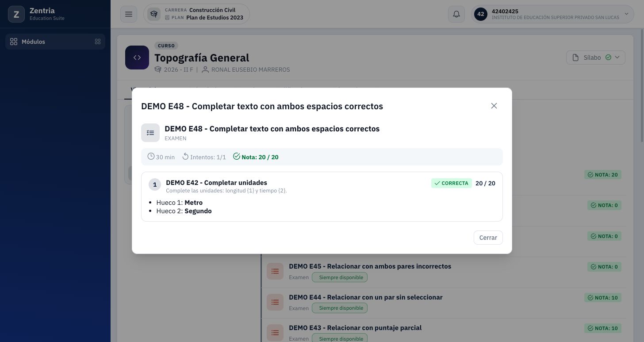Viewport: 644px width, 342px height.
Task: Click the exam list icon in dialog header
Action: pos(150,133)
